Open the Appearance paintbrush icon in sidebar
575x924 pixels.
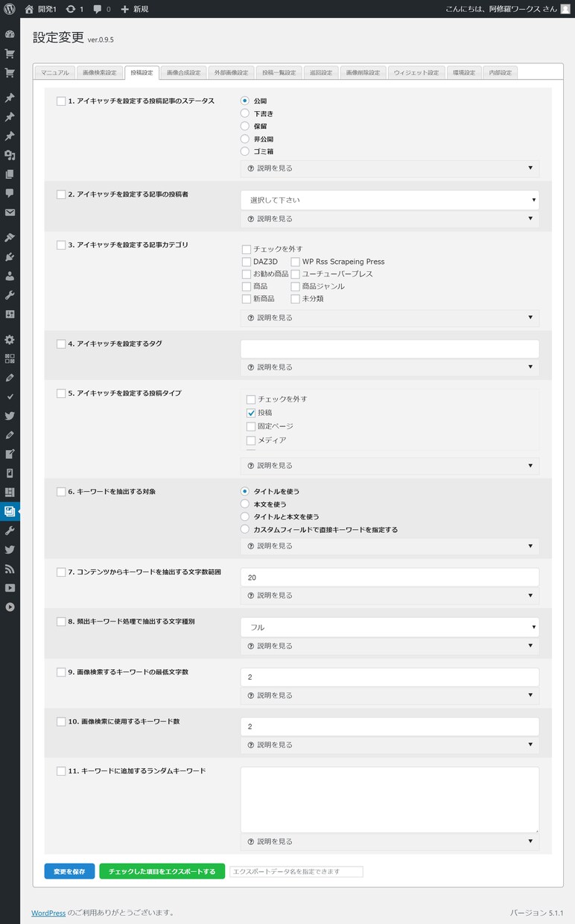pos(10,238)
